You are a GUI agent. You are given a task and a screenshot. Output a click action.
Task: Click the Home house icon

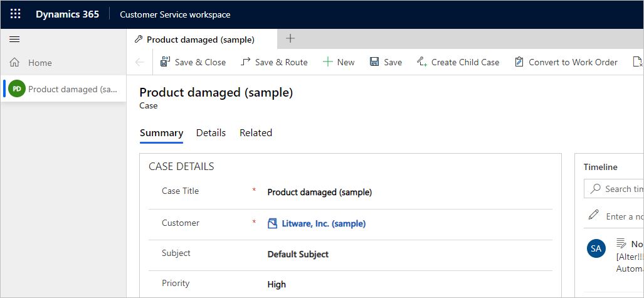15,63
